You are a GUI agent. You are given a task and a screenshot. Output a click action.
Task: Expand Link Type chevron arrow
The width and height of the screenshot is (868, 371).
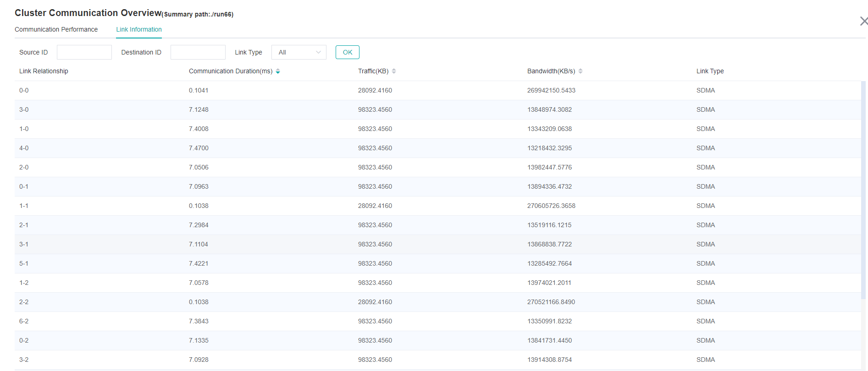point(318,52)
